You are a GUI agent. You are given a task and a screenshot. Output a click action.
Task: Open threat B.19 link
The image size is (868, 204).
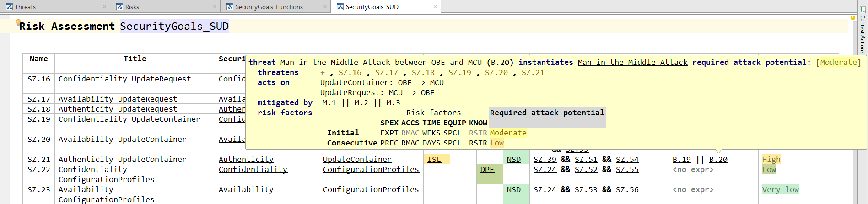tap(682, 159)
